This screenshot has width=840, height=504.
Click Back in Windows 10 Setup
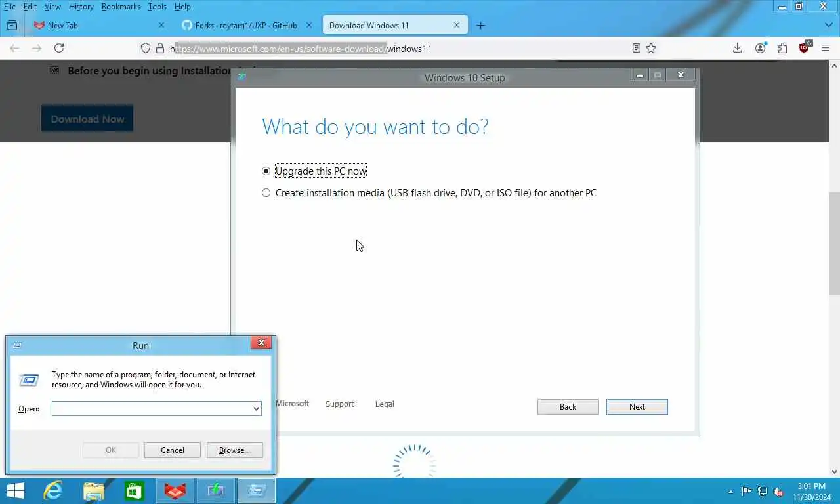tap(568, 407)
